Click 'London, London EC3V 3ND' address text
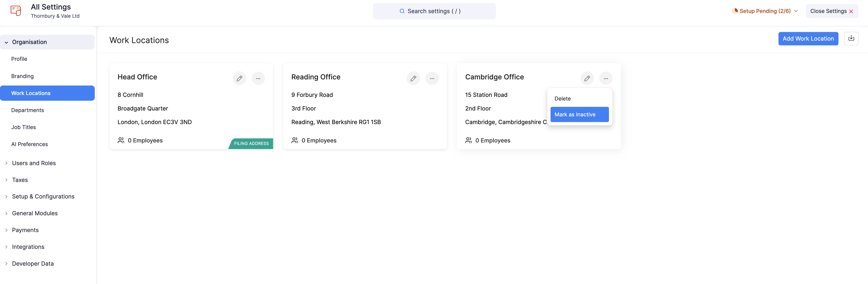Viewport: 868px width, 284px height. pyautogui.click(x=154, y=122)
